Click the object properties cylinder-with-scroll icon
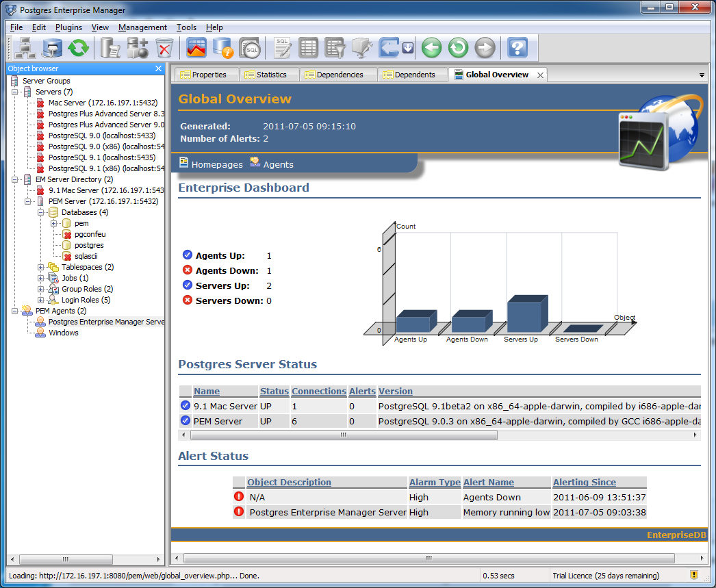The width and height of the screenshot is (716, 588). [x=110, y=48]
